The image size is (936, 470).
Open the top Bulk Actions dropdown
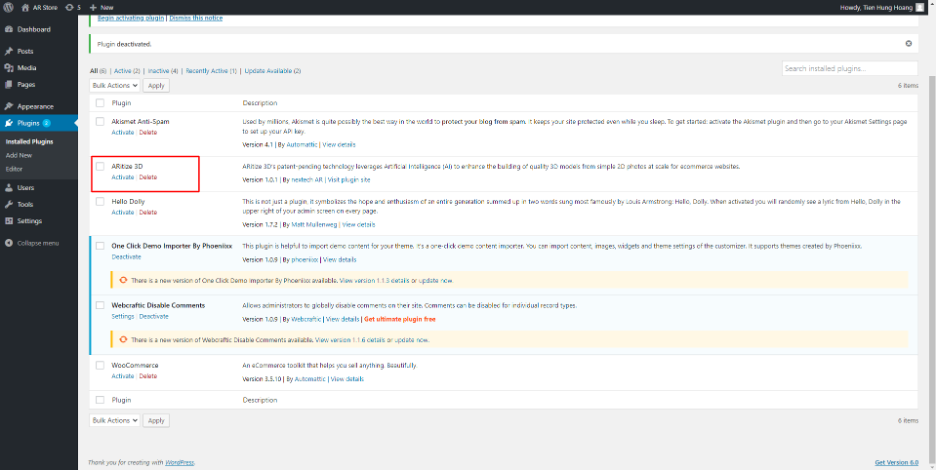point(115,85)
